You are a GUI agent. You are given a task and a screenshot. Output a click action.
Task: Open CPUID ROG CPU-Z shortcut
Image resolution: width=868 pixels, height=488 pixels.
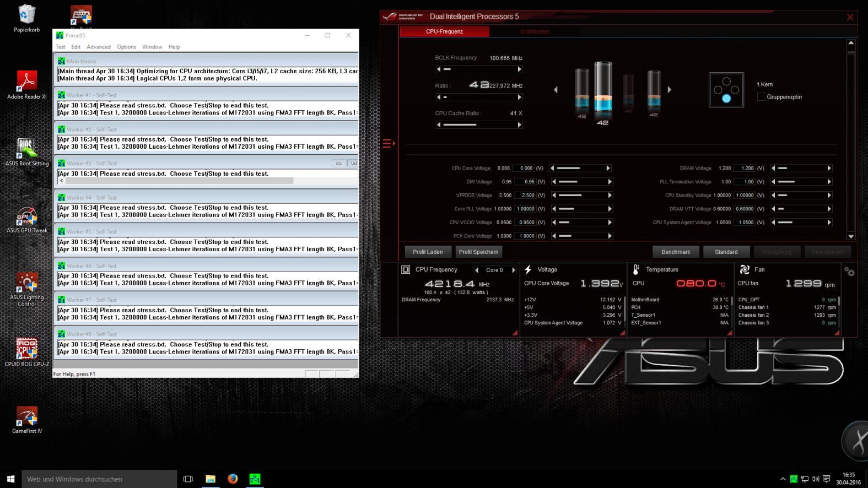[26, 353]
